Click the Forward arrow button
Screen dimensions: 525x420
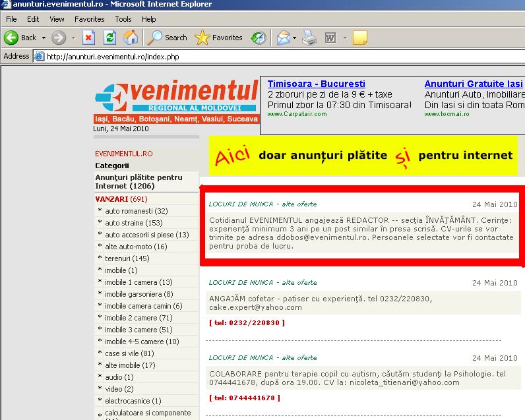[x=59, y=38]
